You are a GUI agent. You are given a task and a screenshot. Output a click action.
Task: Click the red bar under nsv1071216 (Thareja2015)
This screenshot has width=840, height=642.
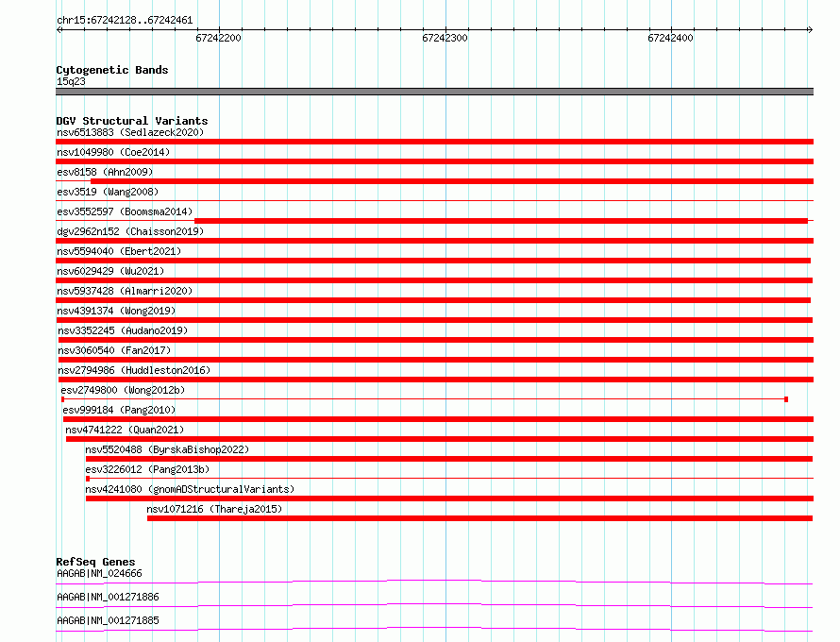click(480, 518)
